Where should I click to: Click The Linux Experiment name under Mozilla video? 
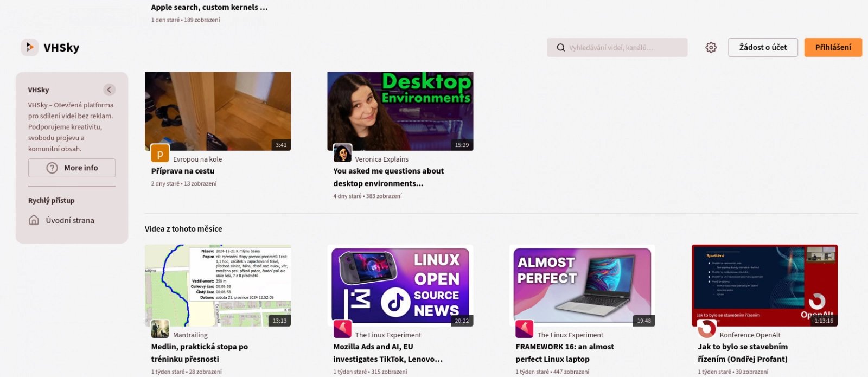pyautogui.click(x=388, y=335)
